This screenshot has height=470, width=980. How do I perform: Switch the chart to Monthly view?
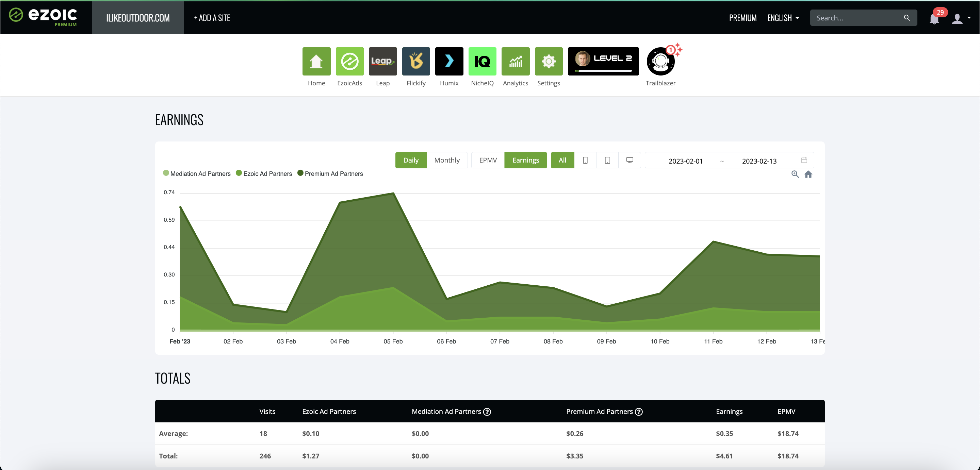point(447,160)
